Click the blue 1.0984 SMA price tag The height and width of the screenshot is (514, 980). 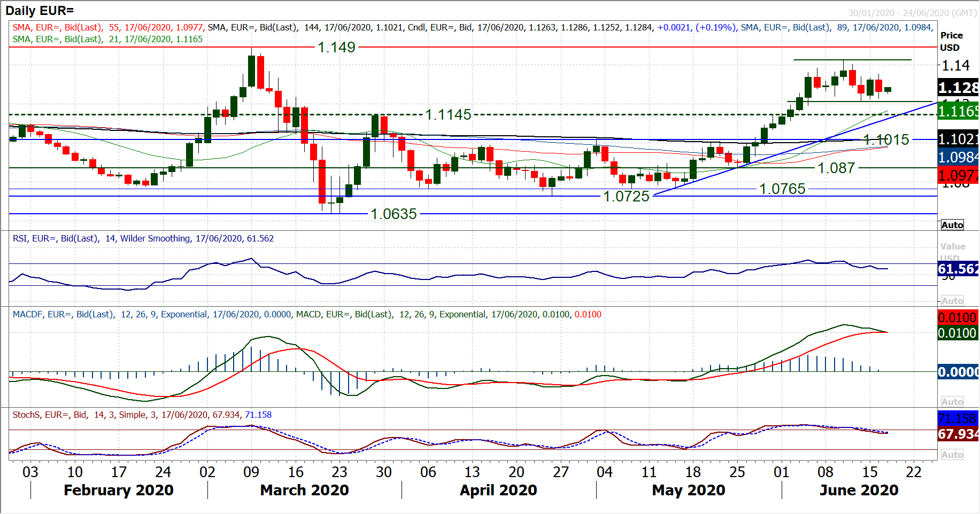coord(958,157)
